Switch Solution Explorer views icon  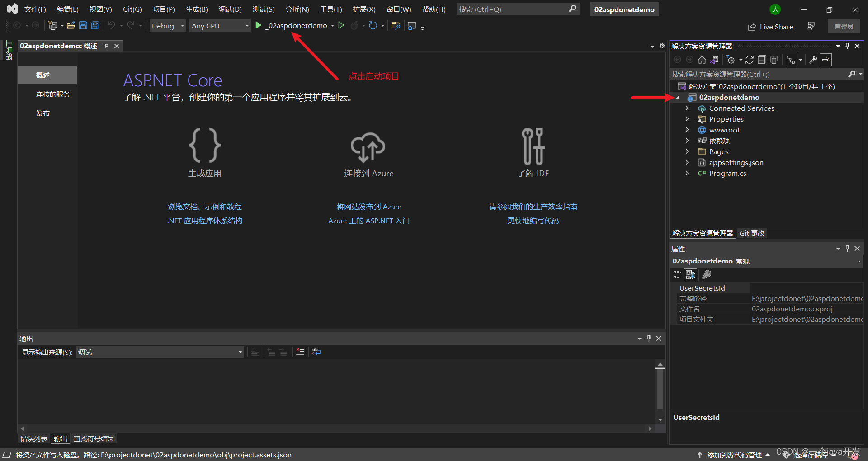tap(714, 60)
